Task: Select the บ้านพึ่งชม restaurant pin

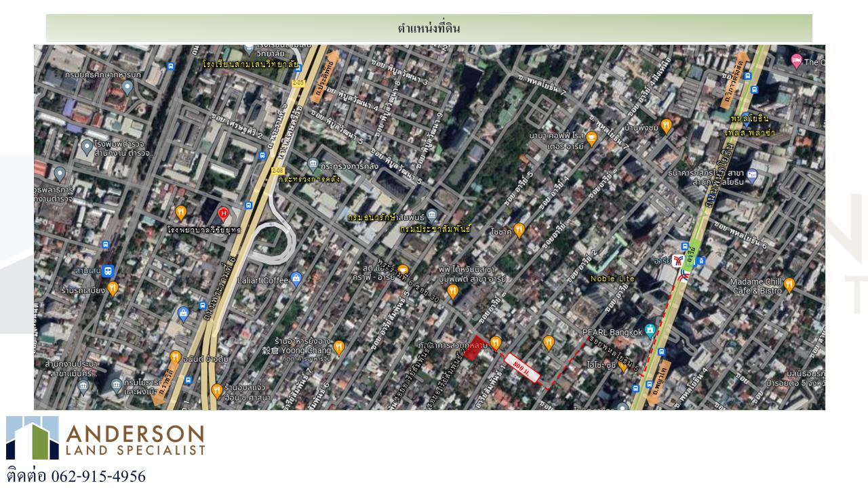Action: 667,126
